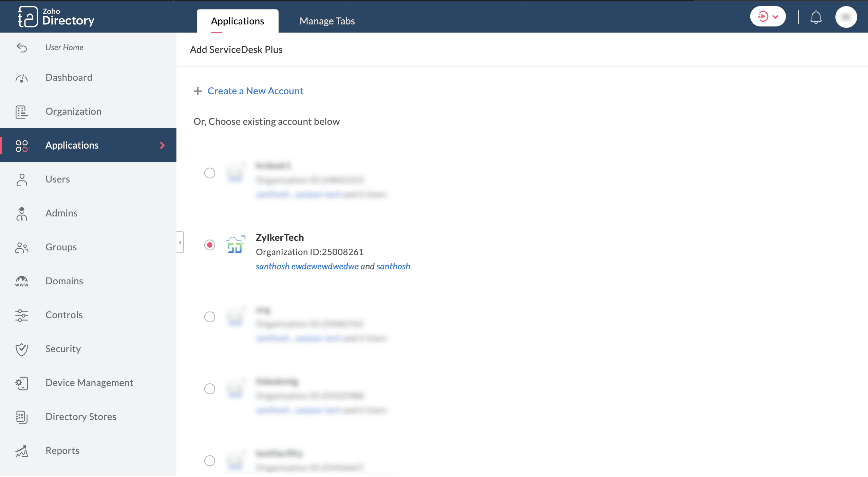The width and height of the screenshot is (868, 477).
Task: Select the radio button below ZylkerTech
Action: click(x=210, y=317)
